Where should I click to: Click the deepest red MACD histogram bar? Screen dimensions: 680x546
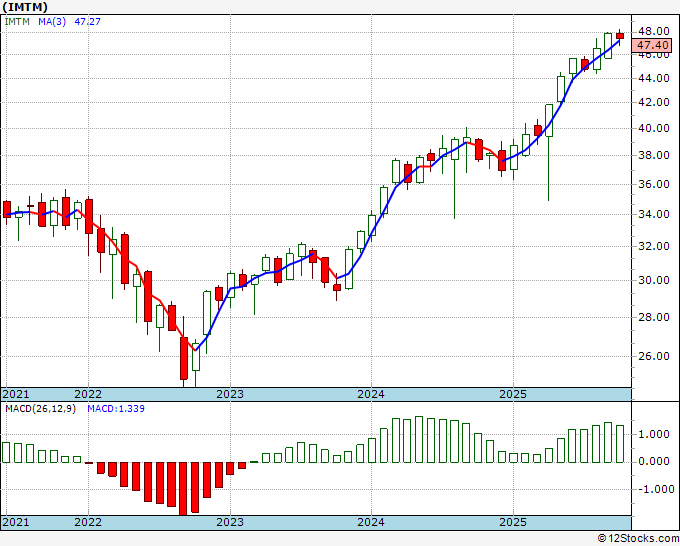(x=183, y=489)
